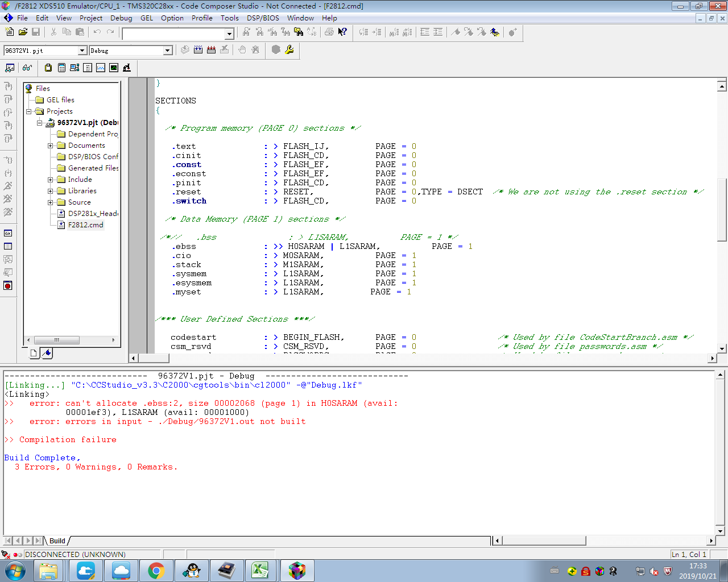Click the View Graph icon
This screenshot has width=728, height=582.
(101, 68)
